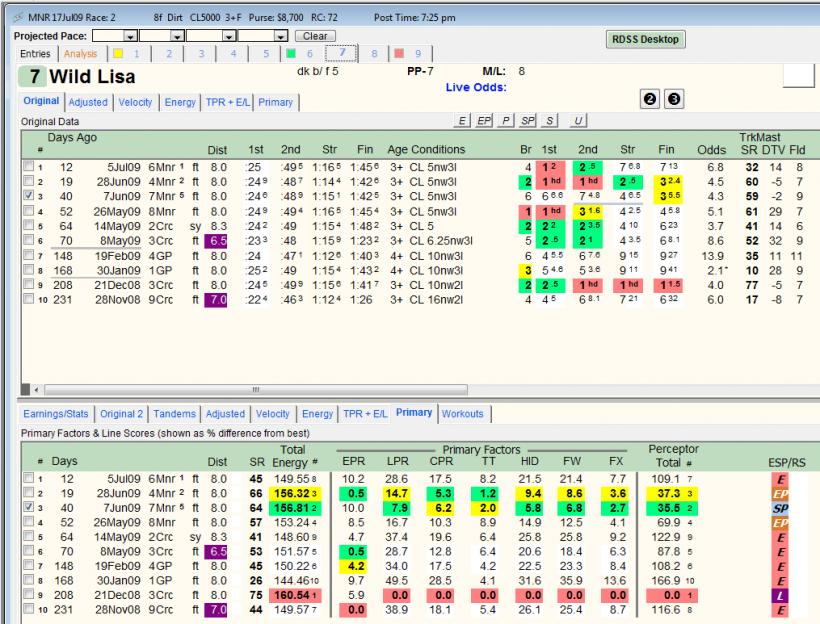The width and height of the screenshot is (820, 624).
Task: Open the fourth Projected Pace dropdown
Action: (281, 36)
